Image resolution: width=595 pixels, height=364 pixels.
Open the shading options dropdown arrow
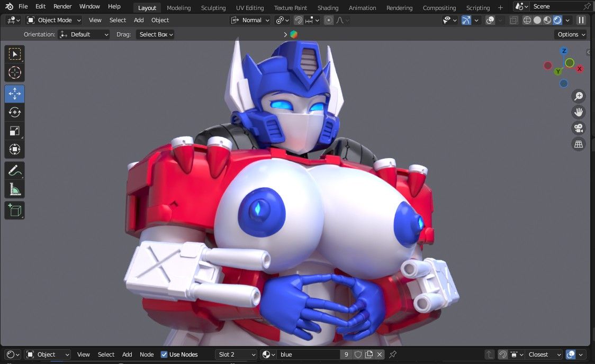(567, 20)
